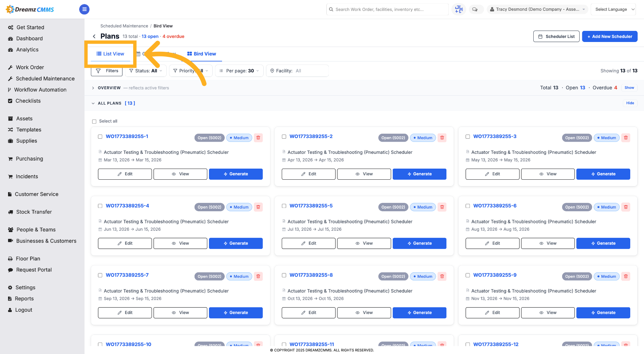Delete plan WO1773389255-3 with trash icon

click(x=626, y=138)
